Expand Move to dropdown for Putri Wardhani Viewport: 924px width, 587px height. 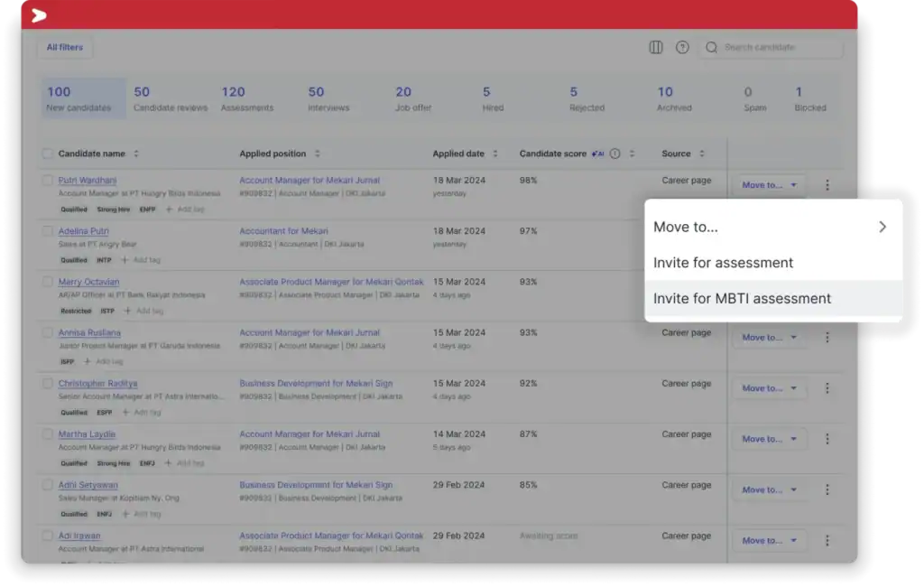pos(769,185)
